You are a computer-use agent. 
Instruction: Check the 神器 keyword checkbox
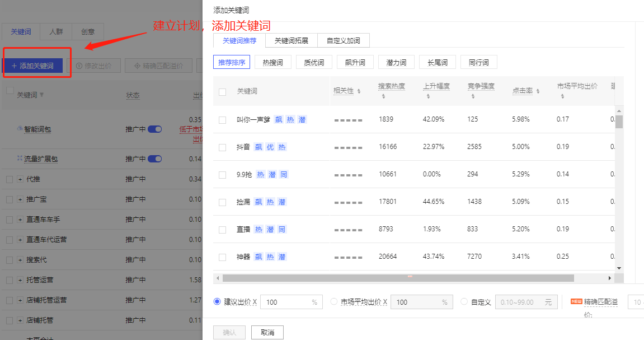click(222, 257)
